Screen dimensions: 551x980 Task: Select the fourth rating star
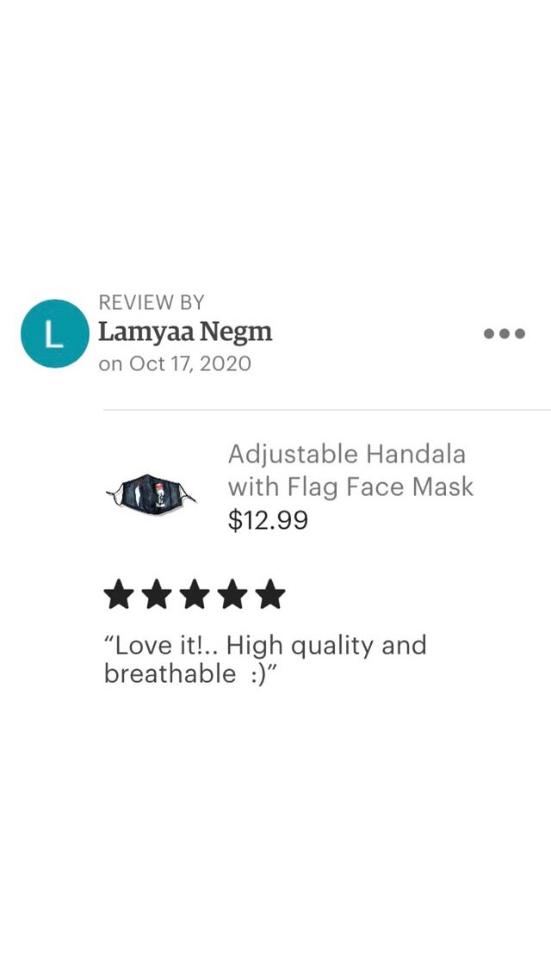point(232,594)
